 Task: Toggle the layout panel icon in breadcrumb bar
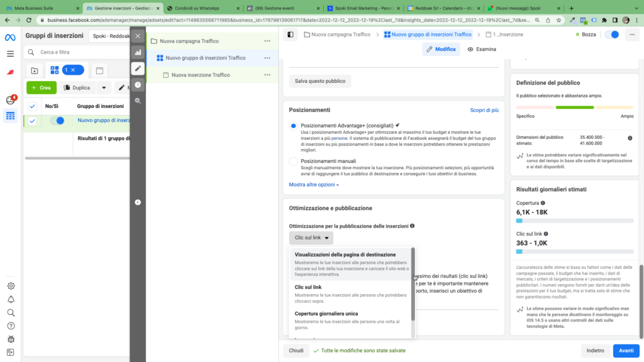290,35
